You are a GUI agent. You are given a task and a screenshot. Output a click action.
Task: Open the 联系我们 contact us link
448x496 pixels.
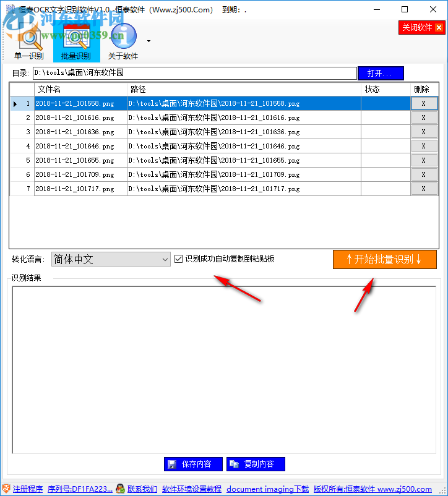[142, 489]
